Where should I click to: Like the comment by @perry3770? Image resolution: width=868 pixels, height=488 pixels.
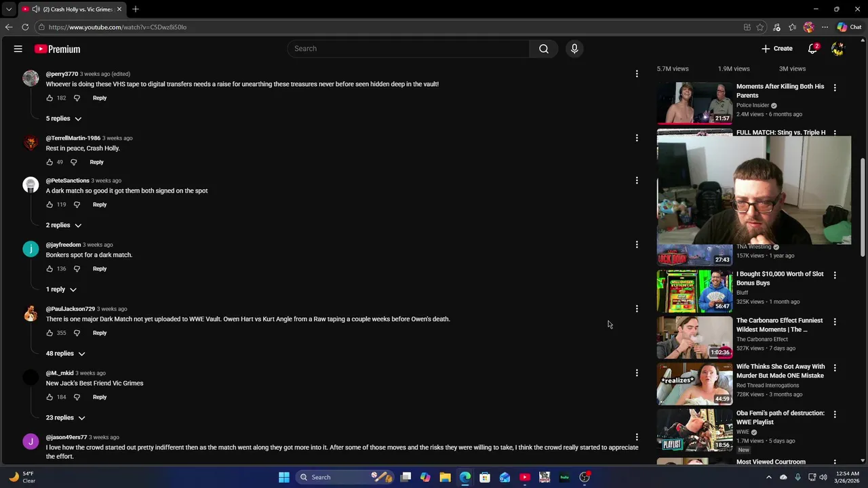pos(50,98)
